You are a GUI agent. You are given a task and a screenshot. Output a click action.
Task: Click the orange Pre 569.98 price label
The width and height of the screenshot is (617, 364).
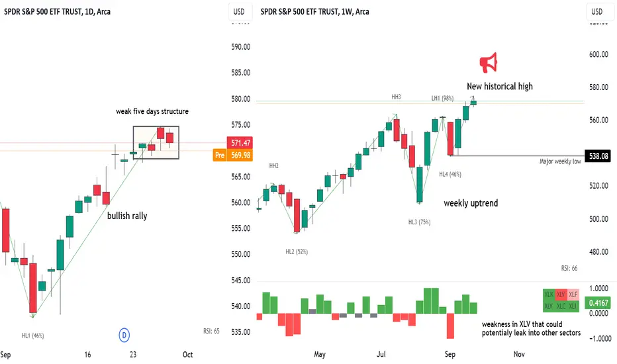233,155
